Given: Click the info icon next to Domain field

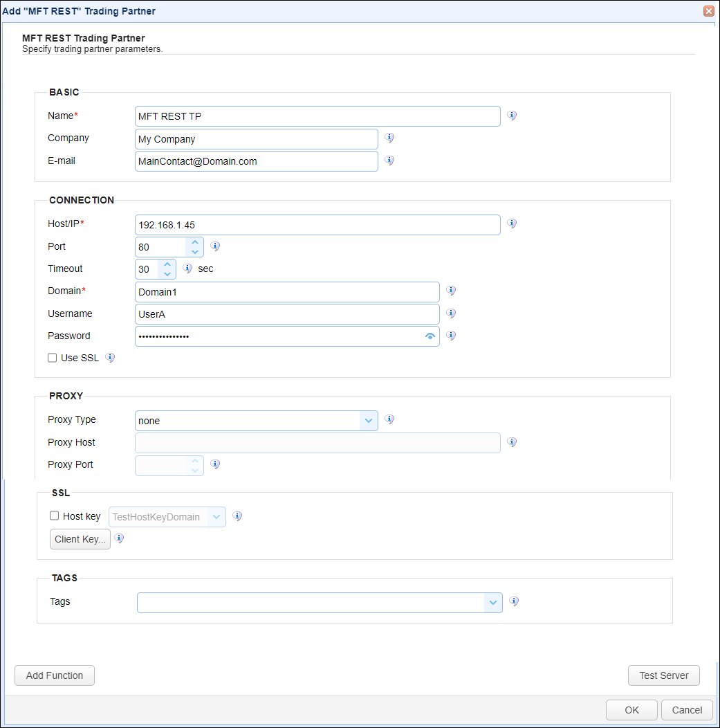Looking at the screenshot, I should pyautogui.click(x=451, y=291).
